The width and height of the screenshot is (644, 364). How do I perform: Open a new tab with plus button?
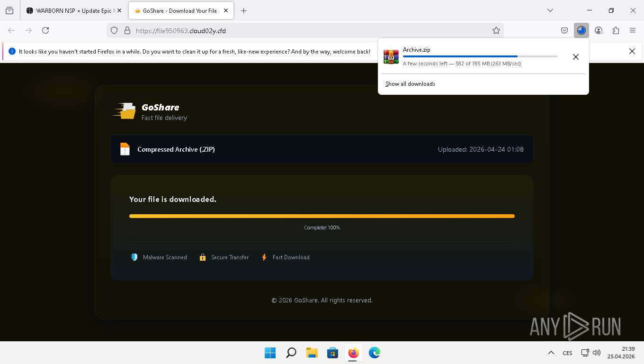(x=243, y=10)
